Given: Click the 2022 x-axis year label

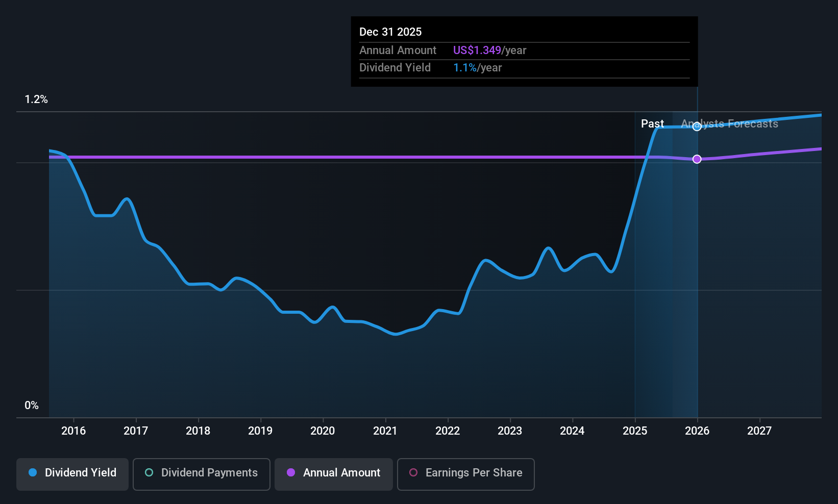Looking at the screenshot, I should tap(448, 431).
